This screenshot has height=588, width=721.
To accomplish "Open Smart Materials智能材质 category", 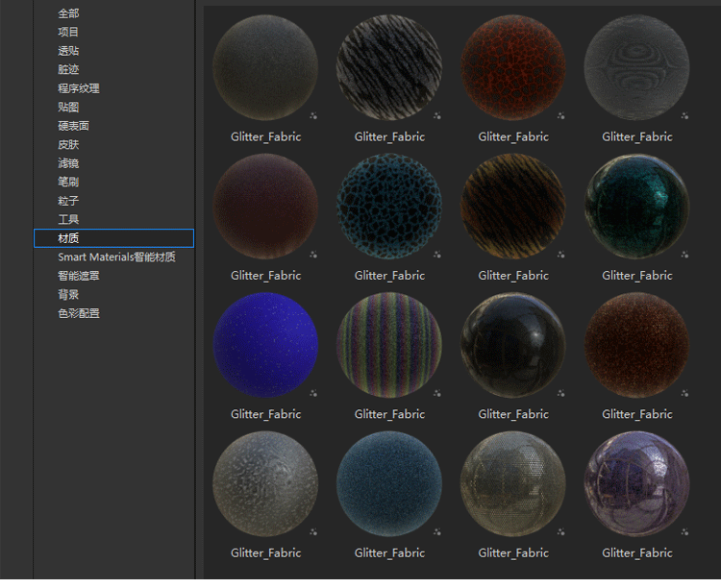I will coord(116,257).
